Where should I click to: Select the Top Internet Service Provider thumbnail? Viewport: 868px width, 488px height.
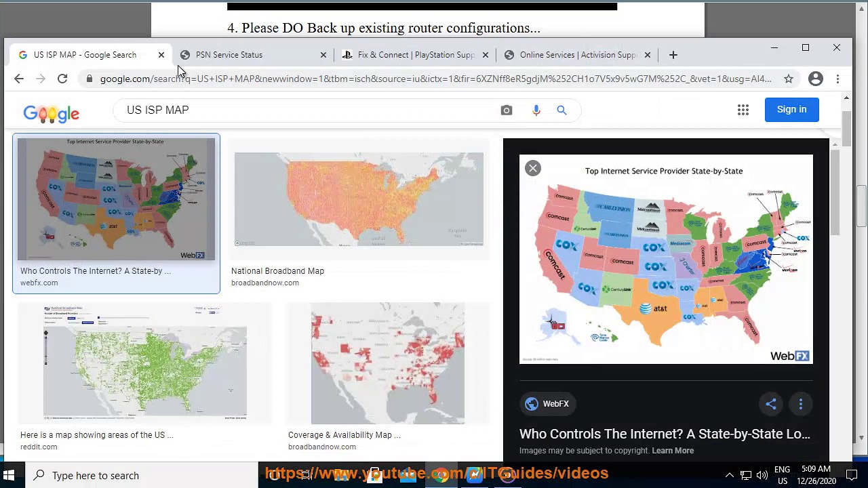pos(116,199)
